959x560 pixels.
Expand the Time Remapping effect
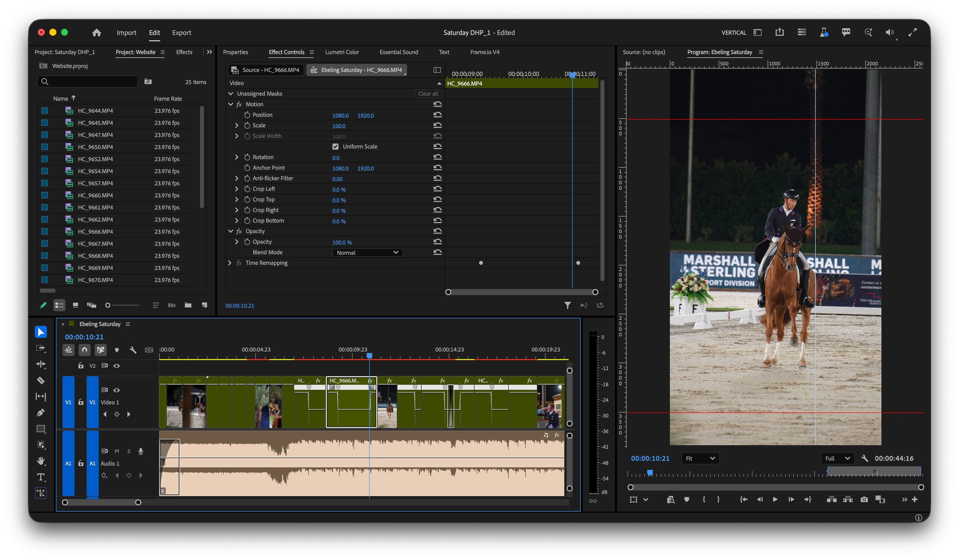(x=229, y=263)
